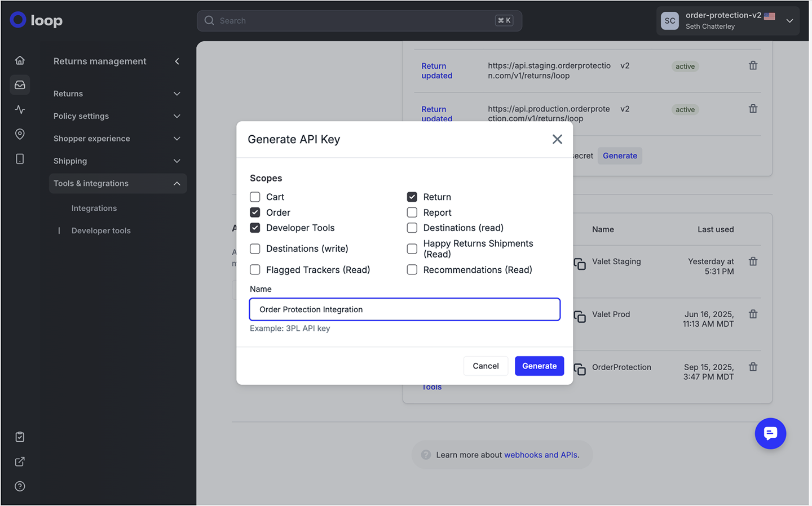Open the chat support bubble
This screenshot has width=812, height=506.
pos(770,433)
